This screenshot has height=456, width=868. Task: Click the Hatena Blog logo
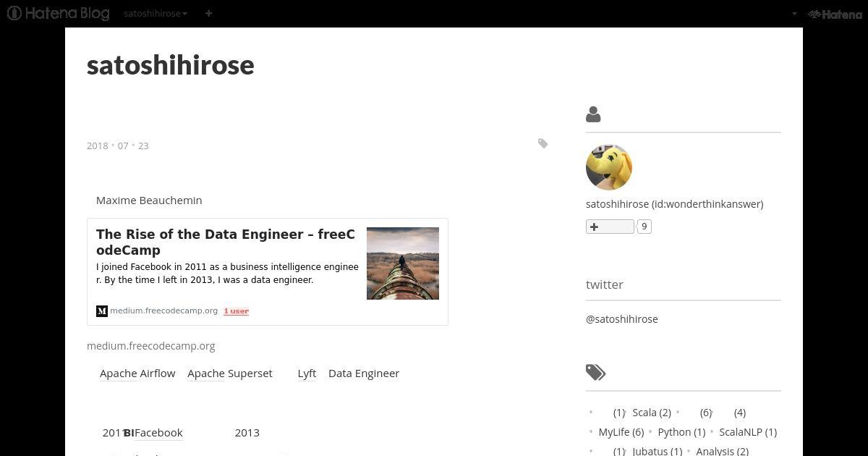click(59, 13)
